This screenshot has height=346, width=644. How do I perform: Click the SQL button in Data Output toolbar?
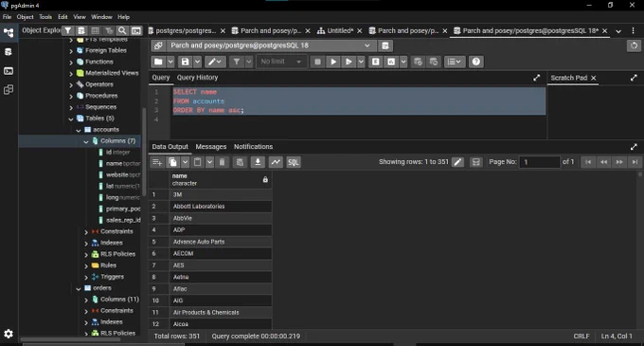point(294,162)
